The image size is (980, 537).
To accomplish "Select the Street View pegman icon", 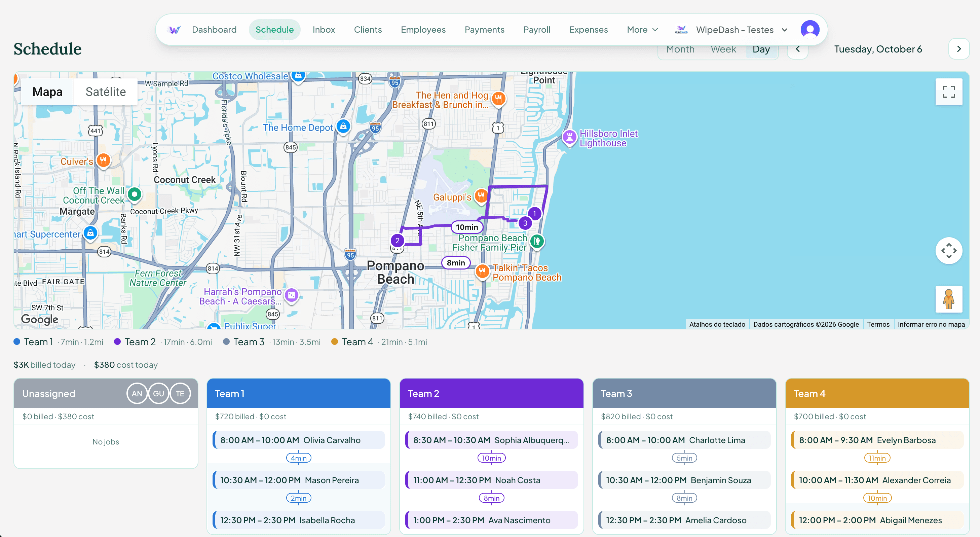I will 948,299.
